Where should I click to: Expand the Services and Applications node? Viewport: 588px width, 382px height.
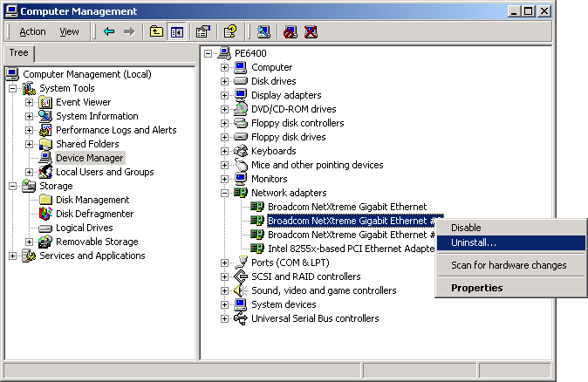[x=13, y=256]
